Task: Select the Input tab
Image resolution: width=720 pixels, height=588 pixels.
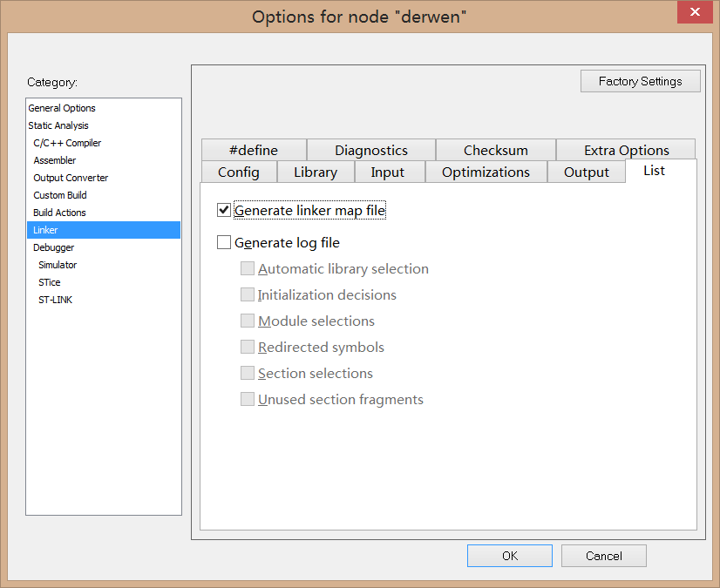Action: (387, 172)
